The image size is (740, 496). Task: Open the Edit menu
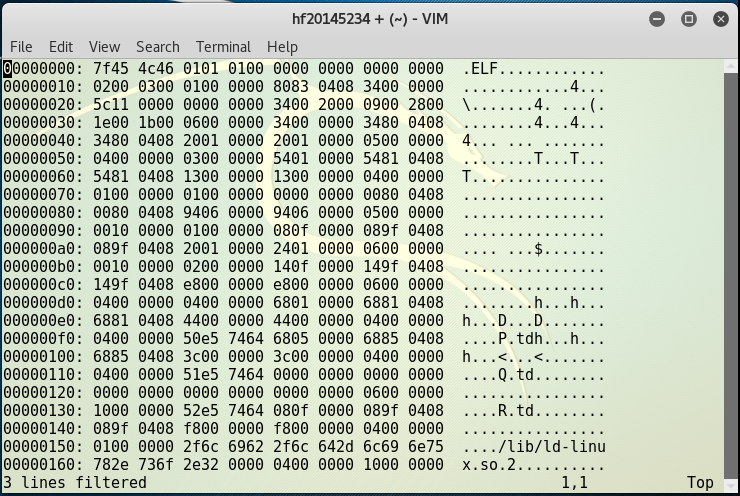[61, 47]
